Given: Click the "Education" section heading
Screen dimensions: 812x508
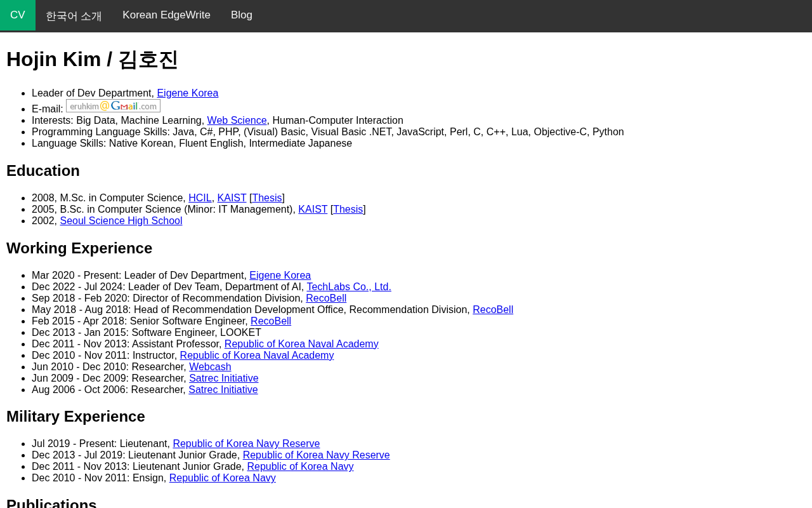Looking at the screenshot, I should pyautogui.click(x=43, y=171).
